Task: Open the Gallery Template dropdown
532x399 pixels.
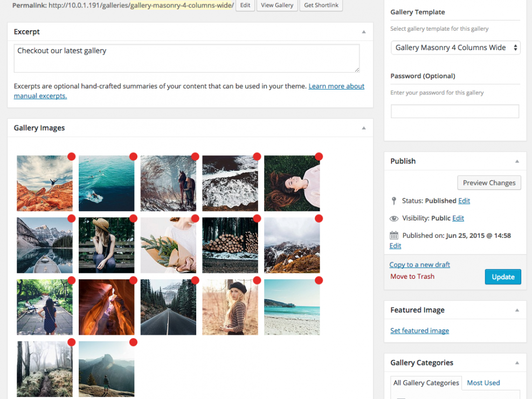Action: [455, 47]
